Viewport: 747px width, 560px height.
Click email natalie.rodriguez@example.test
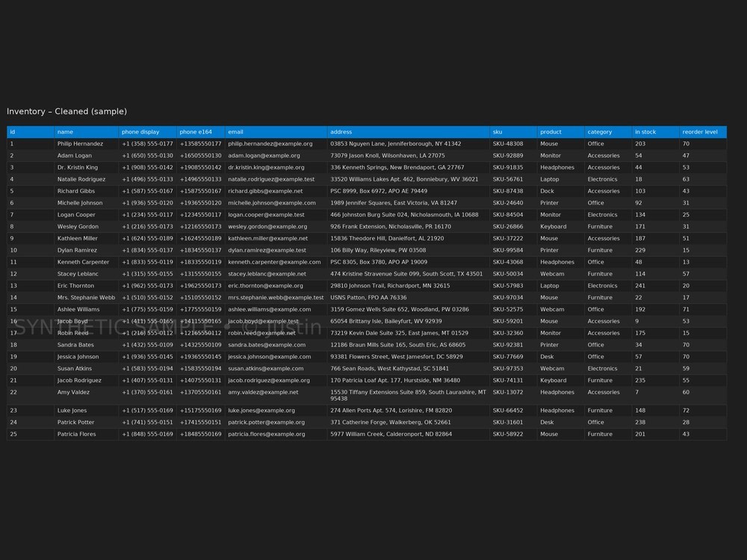[276, 179]
